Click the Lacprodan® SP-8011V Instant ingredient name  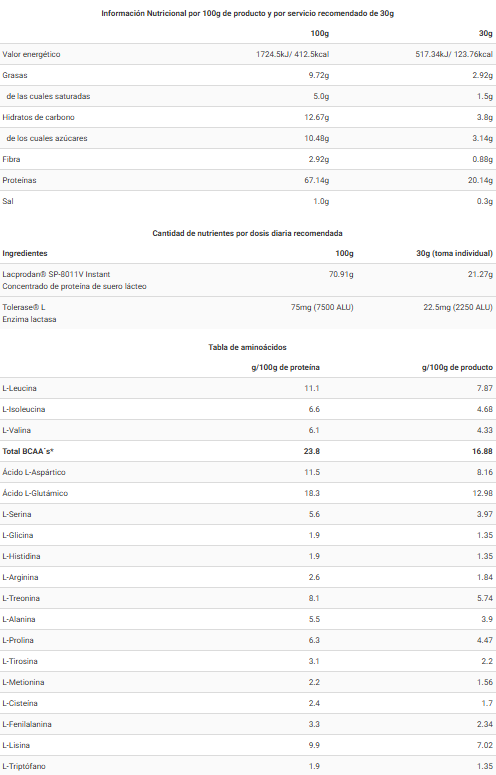point(56,274)
